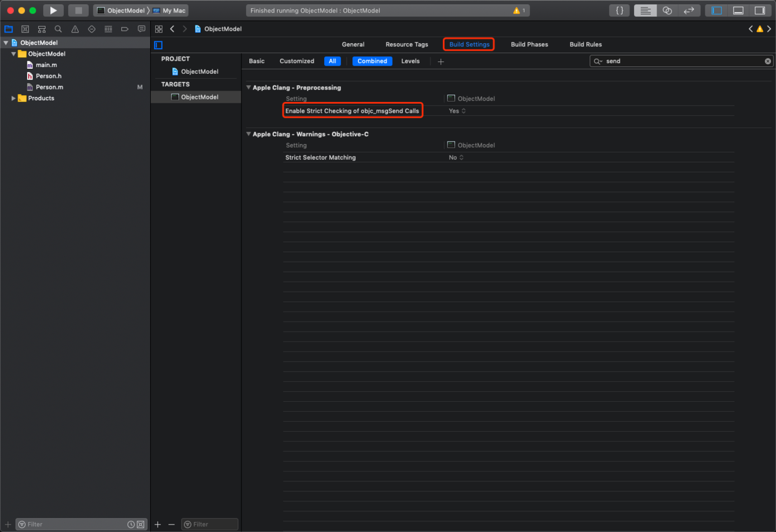Run the ObjectModel scheme with Play button
The image size is (776, 532).
click(x=53, y=11)
